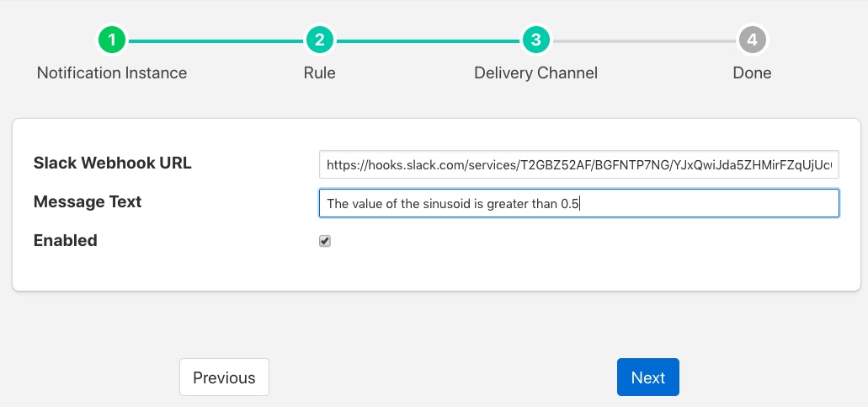Click the grey step 4 circle icon
This screenshot has height=407, width=868.
[752, 40]
